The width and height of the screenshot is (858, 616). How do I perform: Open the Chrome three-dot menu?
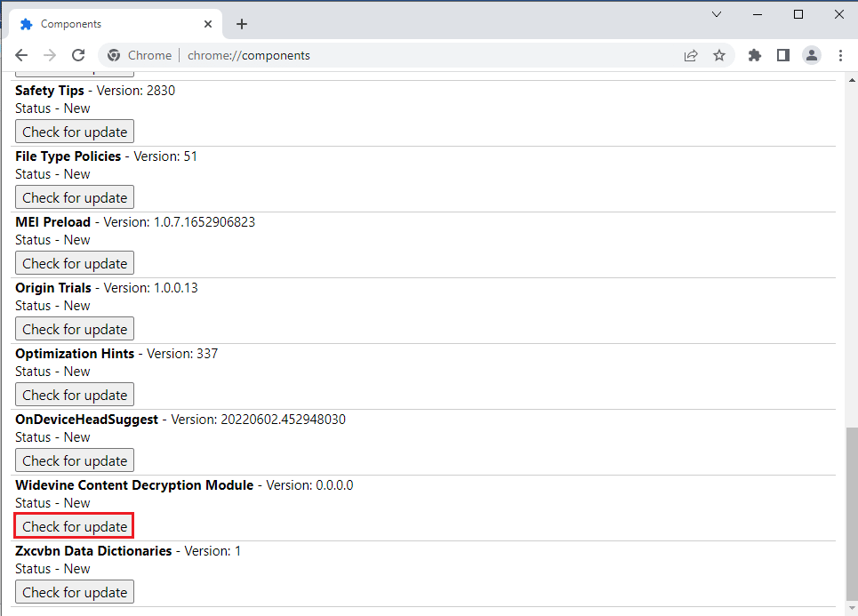coord(840,55)
